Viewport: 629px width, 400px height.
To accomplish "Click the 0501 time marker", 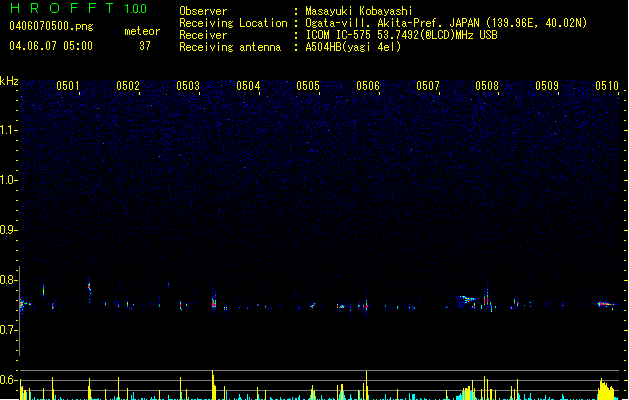I will [x=68, y=86].
